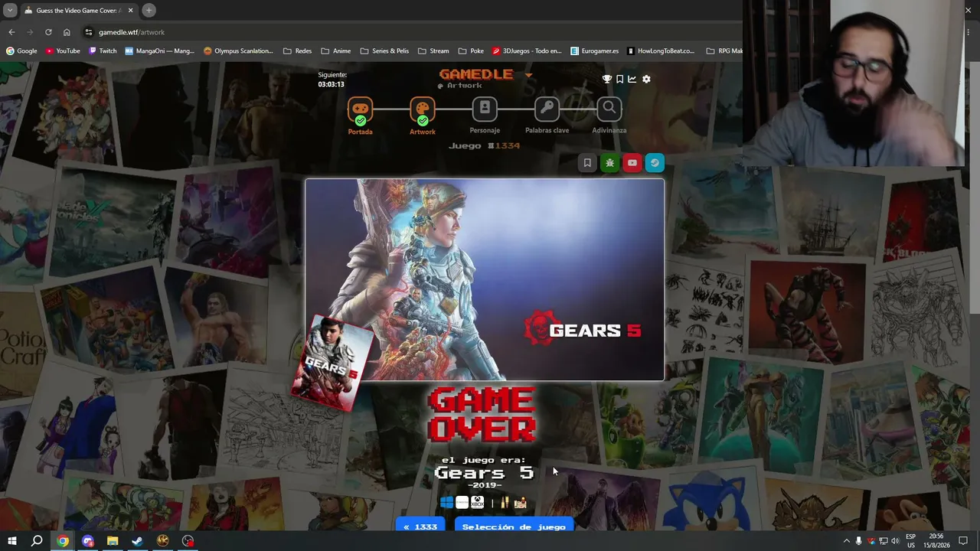
Task: Open the Gamedle settings gear
Action: [646, 79]
